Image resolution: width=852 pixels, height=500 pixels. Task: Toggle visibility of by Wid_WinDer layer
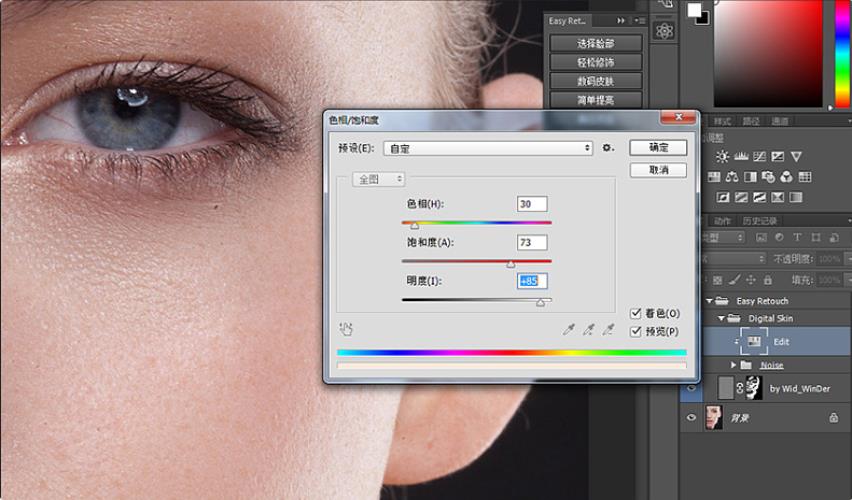[691, 389]
